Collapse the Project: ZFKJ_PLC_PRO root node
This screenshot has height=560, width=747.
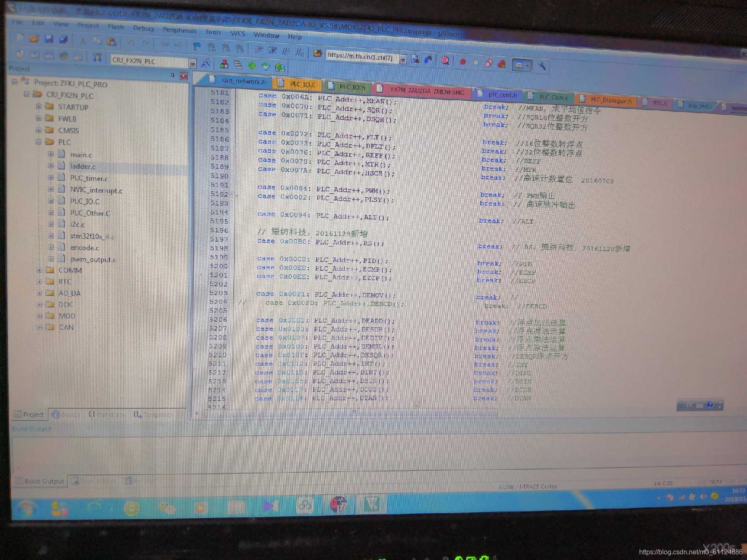[x=15, y=81]
